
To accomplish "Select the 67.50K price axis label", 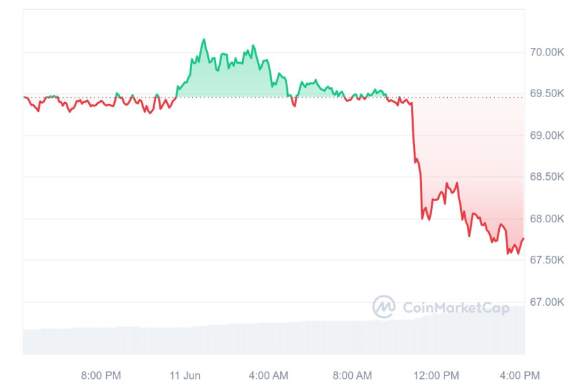I will [546, 260].
